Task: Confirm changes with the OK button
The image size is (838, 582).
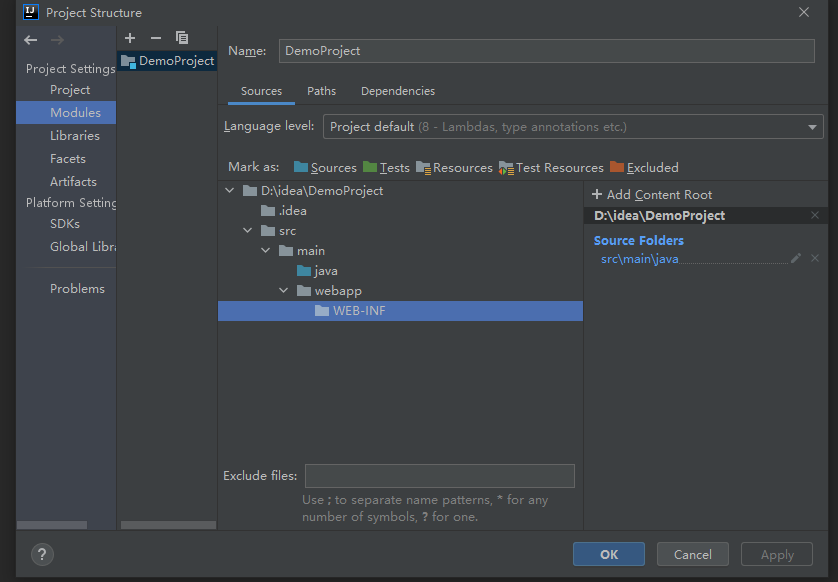Action: (x=608, y=553)
